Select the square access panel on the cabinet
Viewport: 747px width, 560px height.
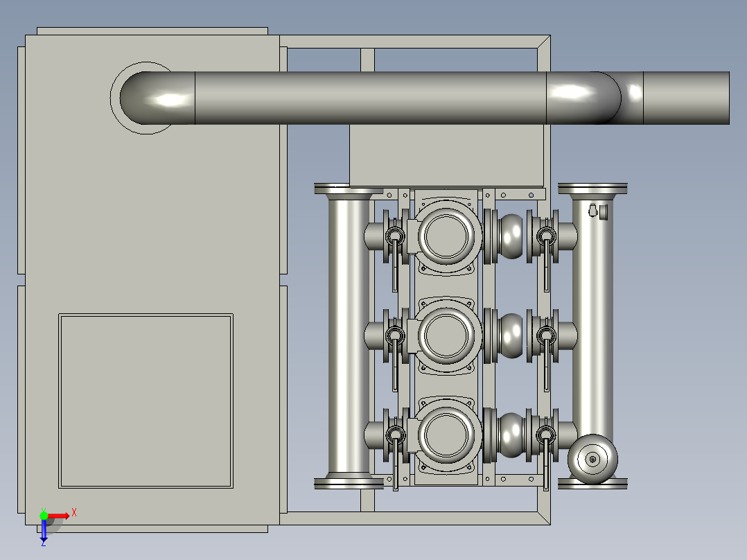[146, 401]
